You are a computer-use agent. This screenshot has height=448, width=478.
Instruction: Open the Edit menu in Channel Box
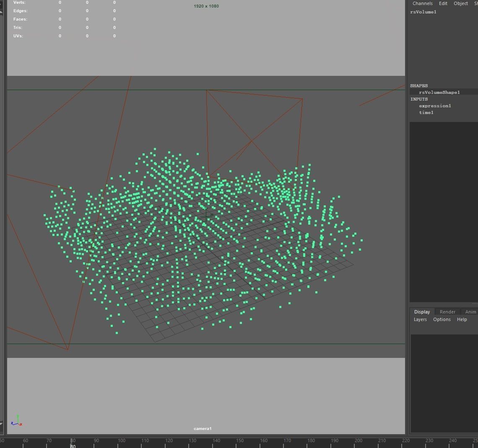[443, 3]
